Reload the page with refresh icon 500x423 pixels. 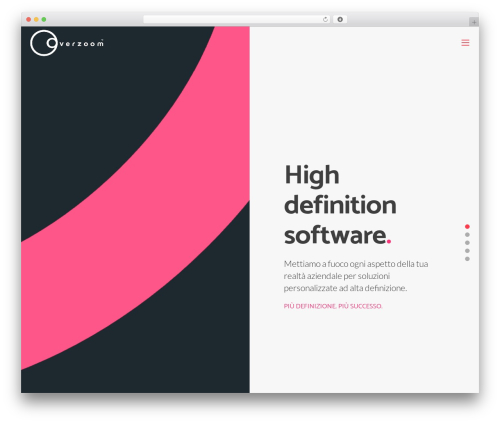325,19
